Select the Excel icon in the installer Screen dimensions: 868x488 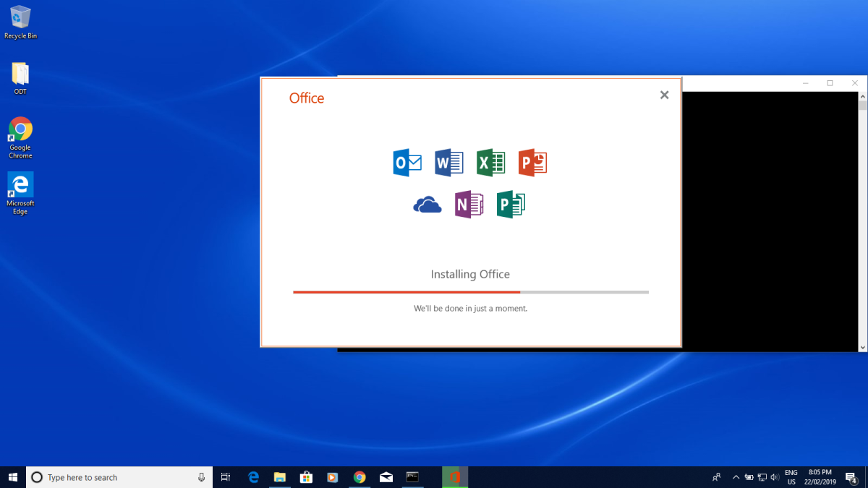(490, 163)
